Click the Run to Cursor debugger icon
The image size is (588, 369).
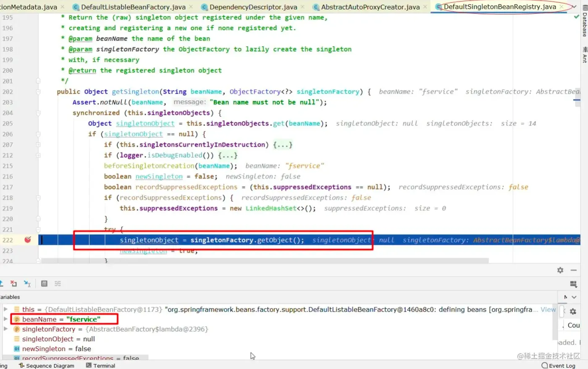pyautogui.click(x=27, y=284)
